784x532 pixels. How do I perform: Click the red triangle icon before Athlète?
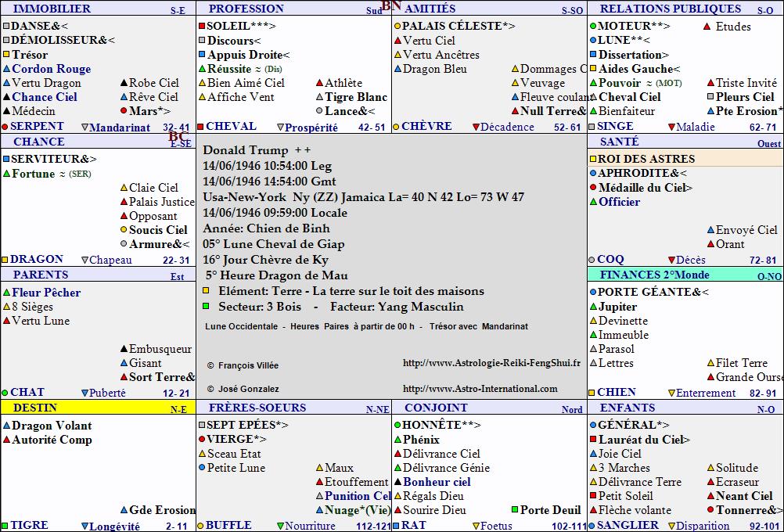click(319, 83)
